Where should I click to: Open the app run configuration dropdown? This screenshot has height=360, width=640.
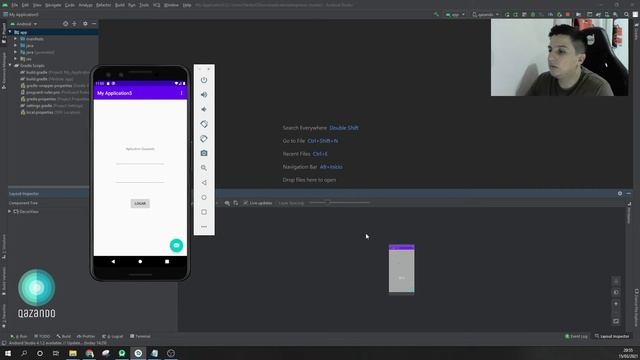point(455,14)
